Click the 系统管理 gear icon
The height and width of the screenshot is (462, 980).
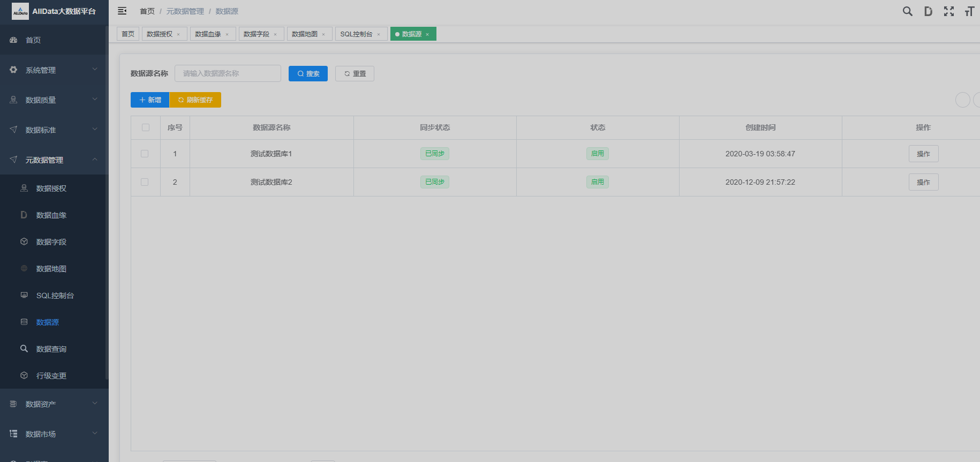click(13, 70)
